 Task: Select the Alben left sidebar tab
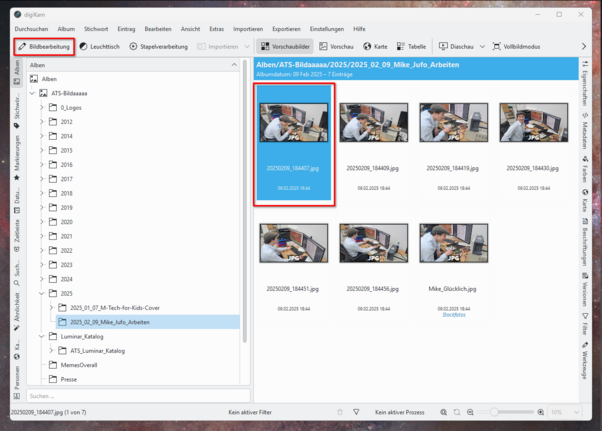[x=17, y=73]
